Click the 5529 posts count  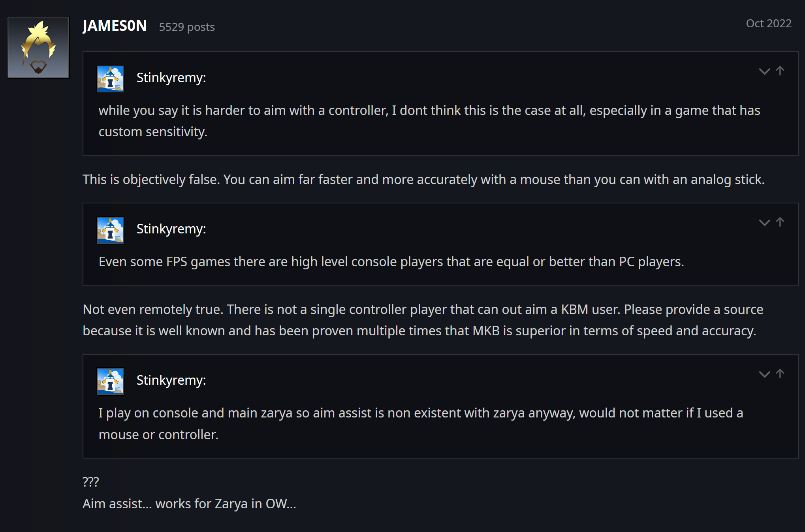(187, 27)
